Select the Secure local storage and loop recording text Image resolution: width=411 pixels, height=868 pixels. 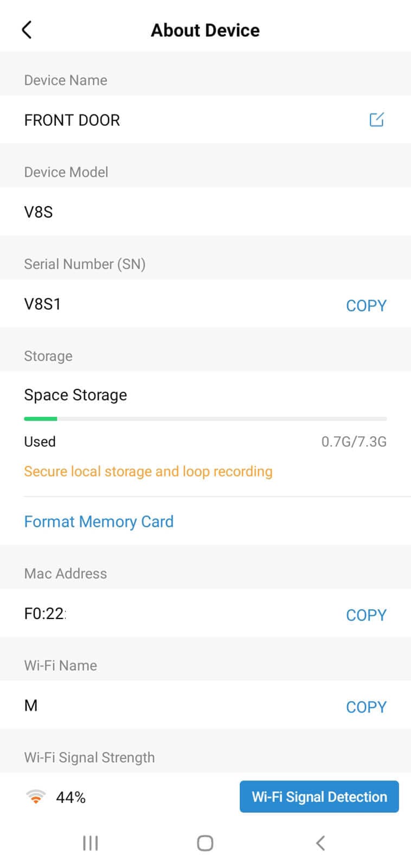pos(147,471)
